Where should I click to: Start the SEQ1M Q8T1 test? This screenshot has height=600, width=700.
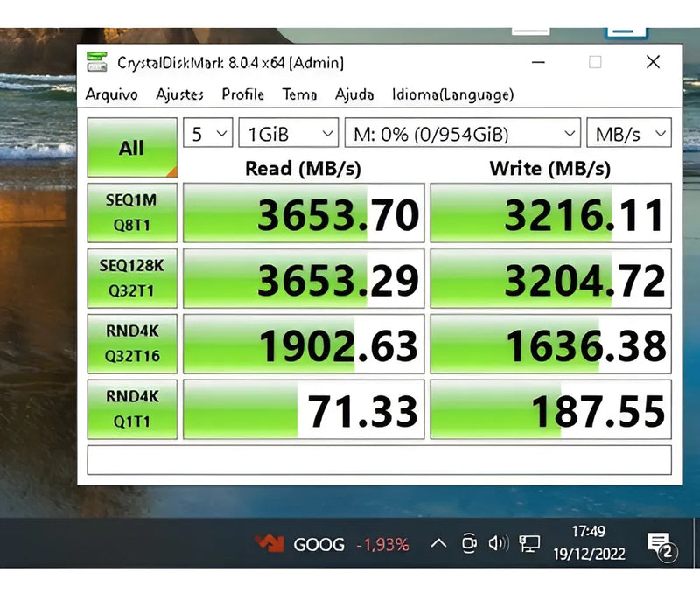pyautogui.click(x=131, y=213)
